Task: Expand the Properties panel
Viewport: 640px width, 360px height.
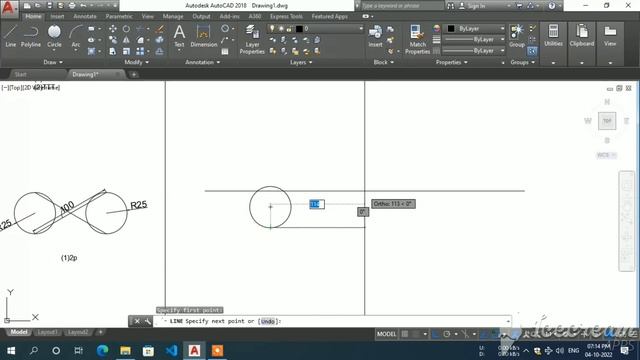Action: (451, 62)
